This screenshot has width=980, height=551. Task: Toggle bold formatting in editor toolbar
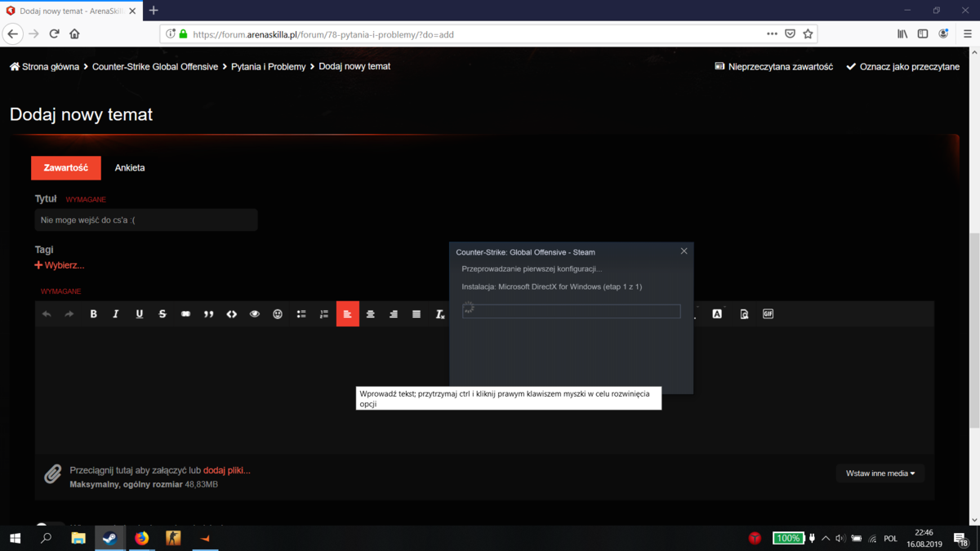tap(93, 314)
